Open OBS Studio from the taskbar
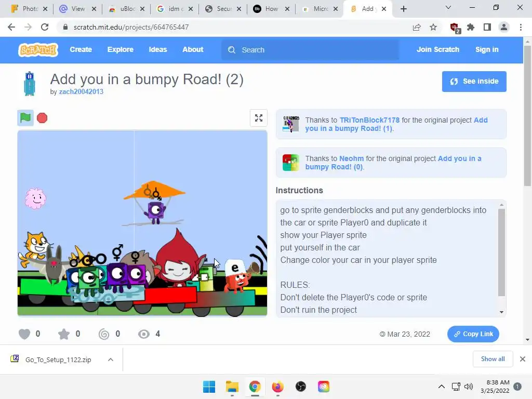This screenshot has height=399, width=532. click(x=301, y=387)
